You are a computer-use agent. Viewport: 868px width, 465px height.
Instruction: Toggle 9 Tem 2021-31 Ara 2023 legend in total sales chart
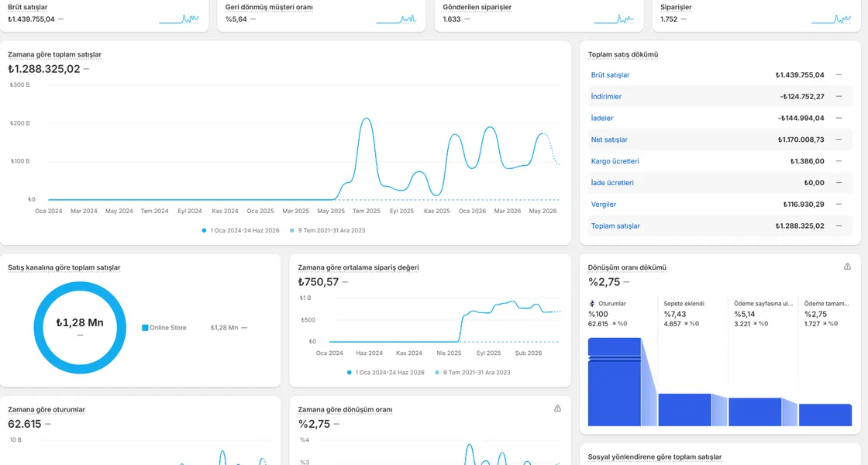click(328, 230)
